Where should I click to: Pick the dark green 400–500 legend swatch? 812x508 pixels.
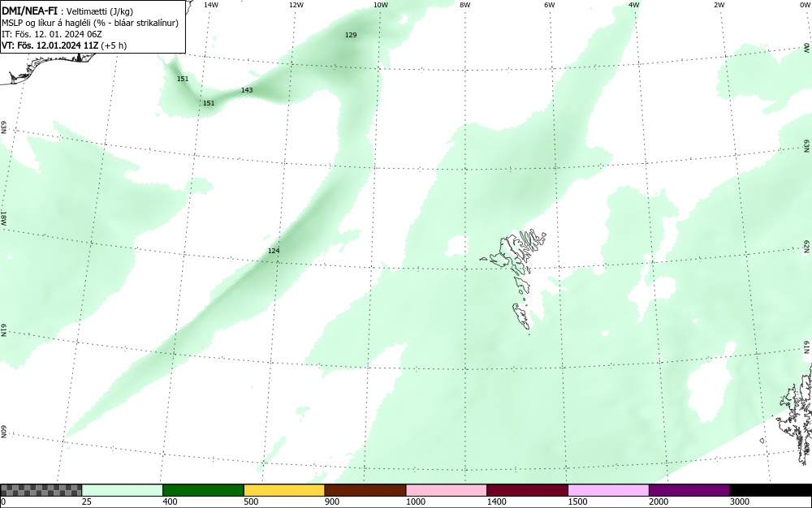pyautogui.click(x=203, y=490)
